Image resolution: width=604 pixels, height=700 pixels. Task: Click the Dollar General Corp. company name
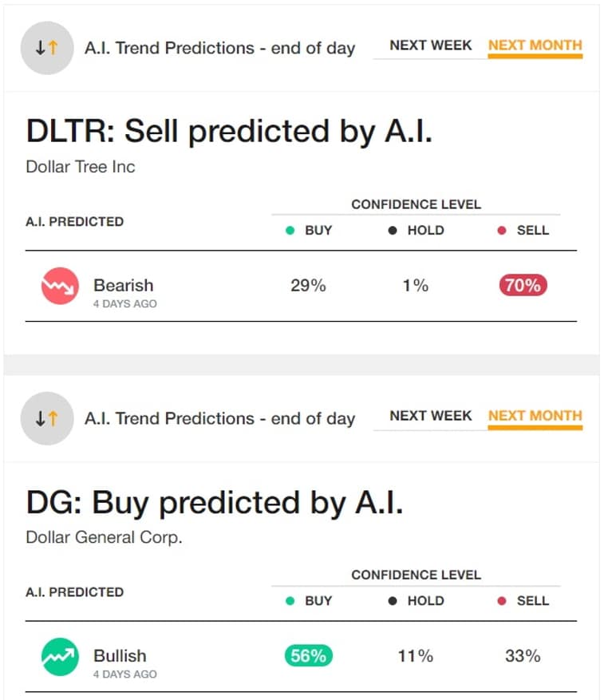coord(104,537)
